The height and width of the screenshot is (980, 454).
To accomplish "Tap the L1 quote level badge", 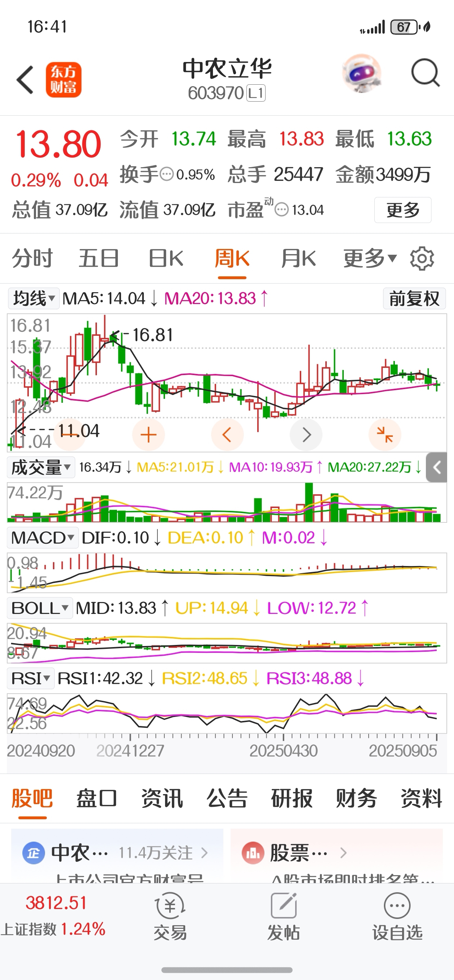I will tap(256, 93).
